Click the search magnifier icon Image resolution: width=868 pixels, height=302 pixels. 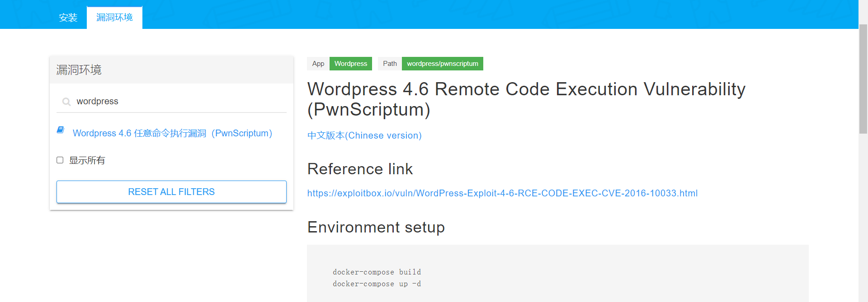coord(66,102)
